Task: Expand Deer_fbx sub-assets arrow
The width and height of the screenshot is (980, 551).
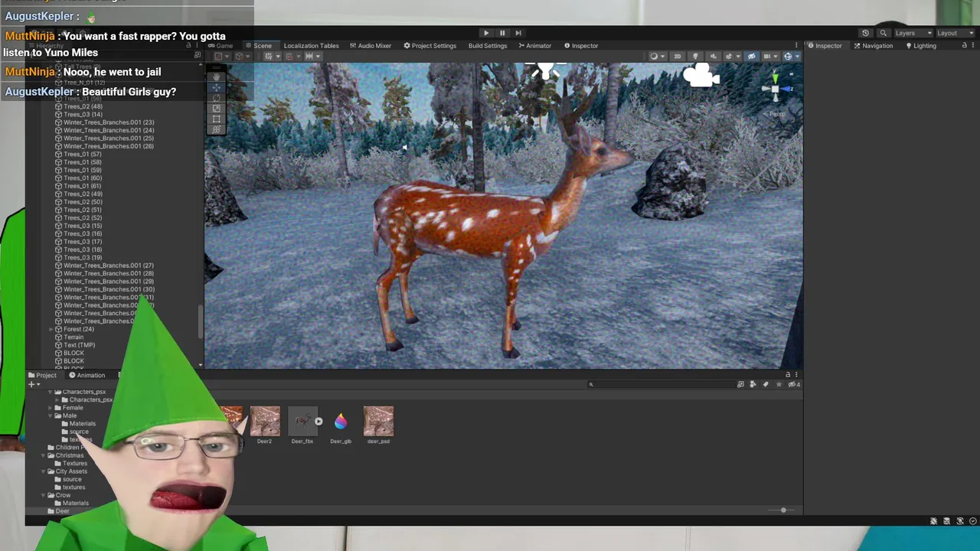Action: point(318,422)
